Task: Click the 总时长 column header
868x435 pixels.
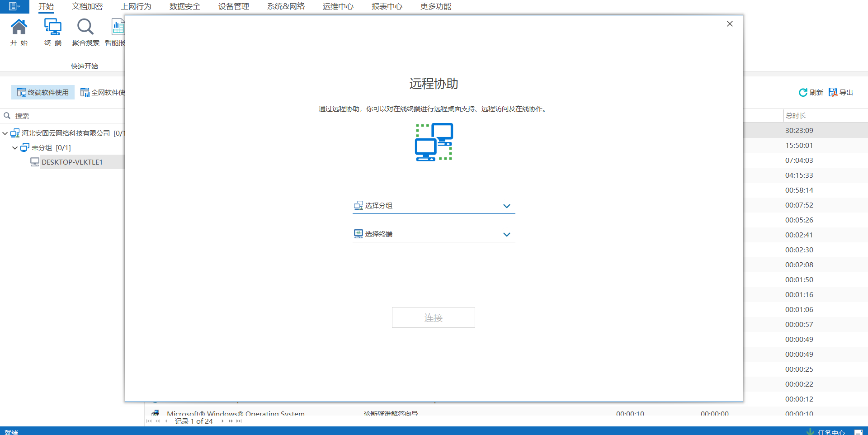Action: tap(796, 116)
